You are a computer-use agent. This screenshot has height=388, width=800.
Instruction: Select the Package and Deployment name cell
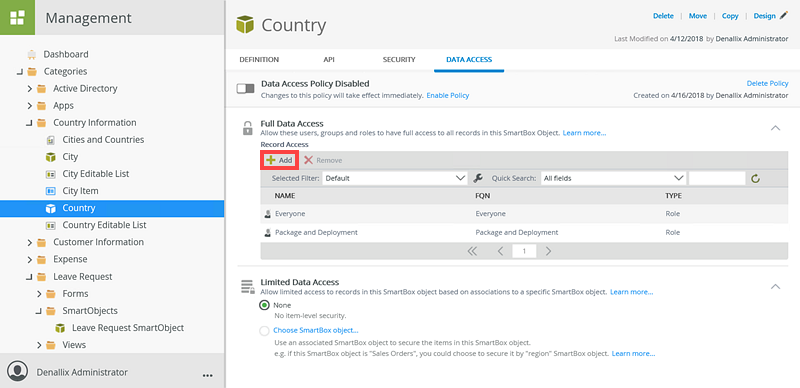pyautogui.click(x=316, y=232)
